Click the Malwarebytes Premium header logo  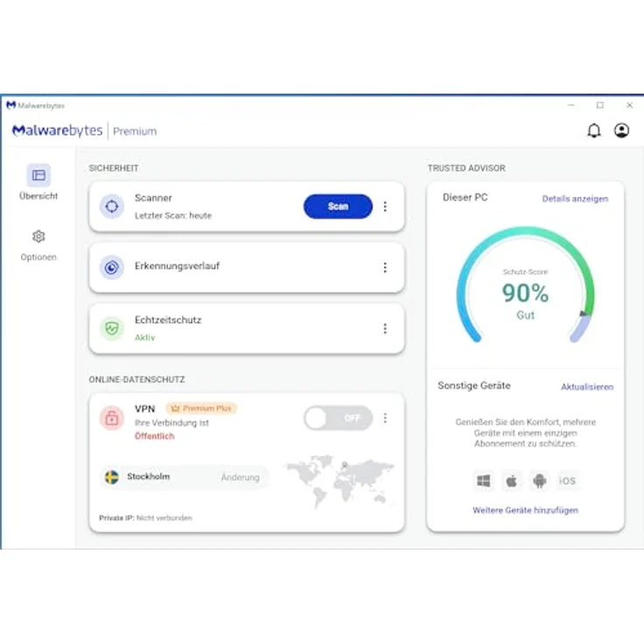click(84, 130)
